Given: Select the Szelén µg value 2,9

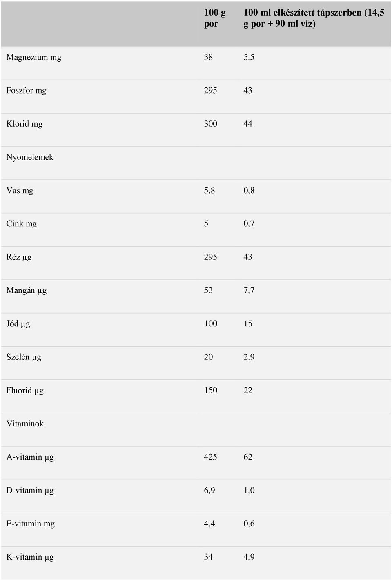Looking at the screenshot, I should (249, 357).
